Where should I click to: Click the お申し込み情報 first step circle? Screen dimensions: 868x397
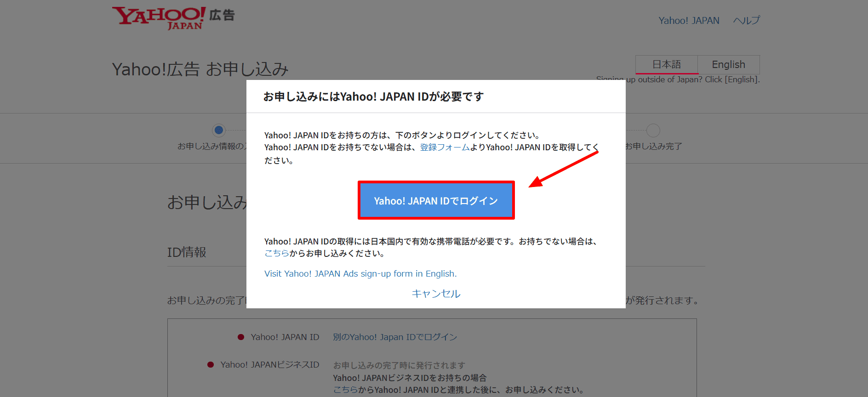(x=219, y=130)
